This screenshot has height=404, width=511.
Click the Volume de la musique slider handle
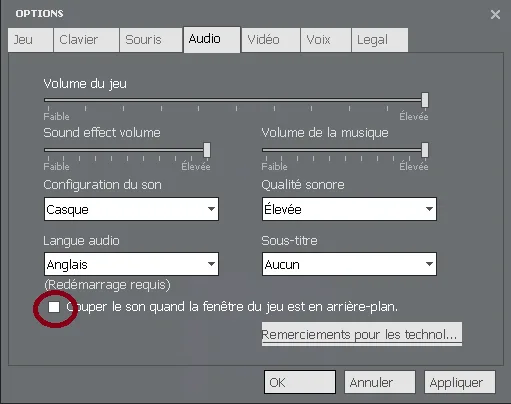(x=425, y=150)
